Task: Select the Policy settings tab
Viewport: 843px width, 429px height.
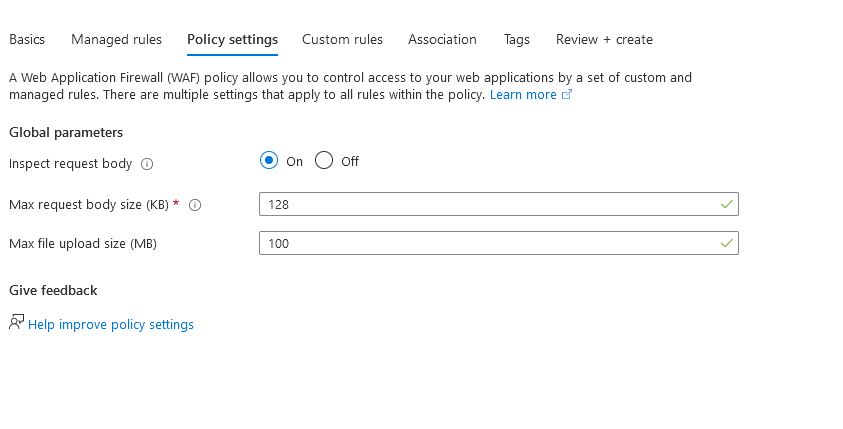Action: [x=232, y=39]
